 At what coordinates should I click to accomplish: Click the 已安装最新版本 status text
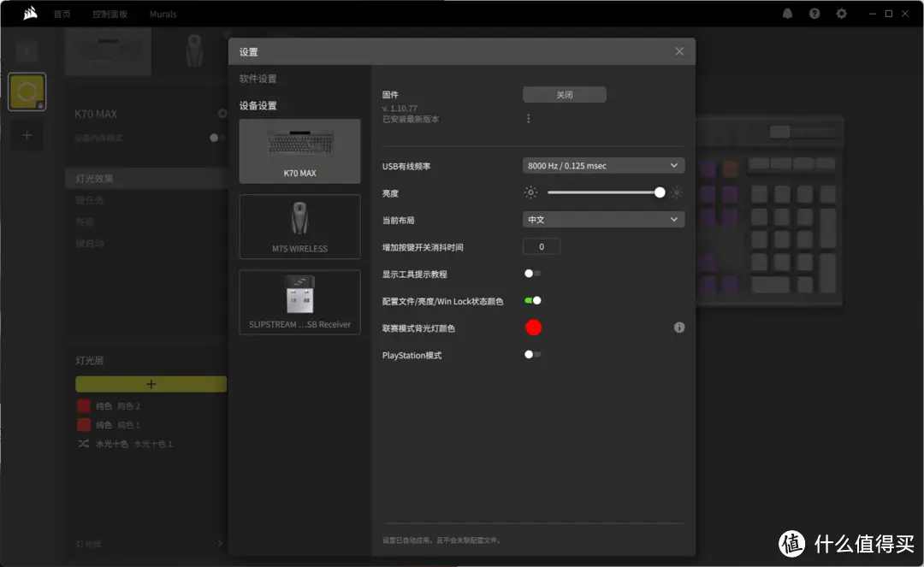(x=411, y=119)
